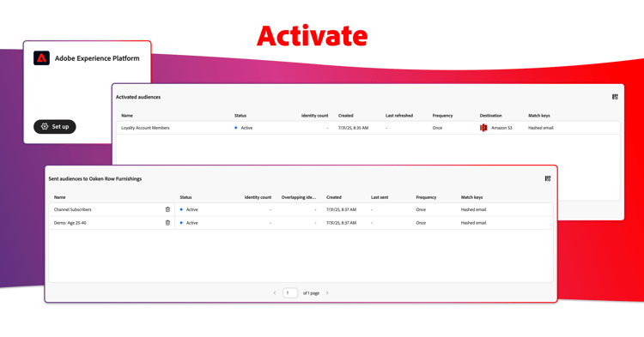This screenshot has width=644, height=337.
Task: Click Once frequency for Loyalty Account Members
Action: tap(437, 128)
